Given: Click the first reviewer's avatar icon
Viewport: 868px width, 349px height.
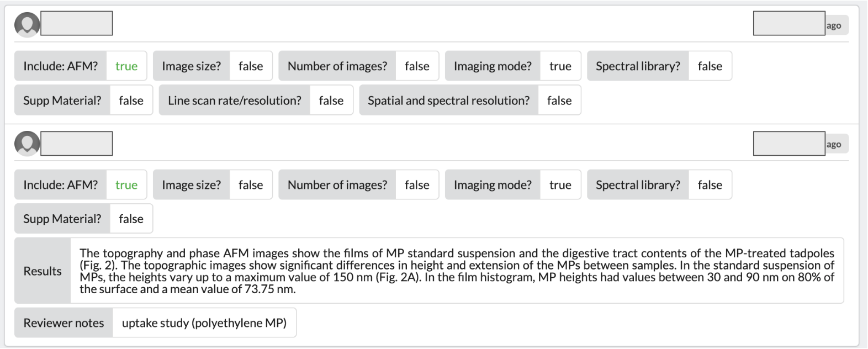Looking at the screenshot, I should coord(27,24).
